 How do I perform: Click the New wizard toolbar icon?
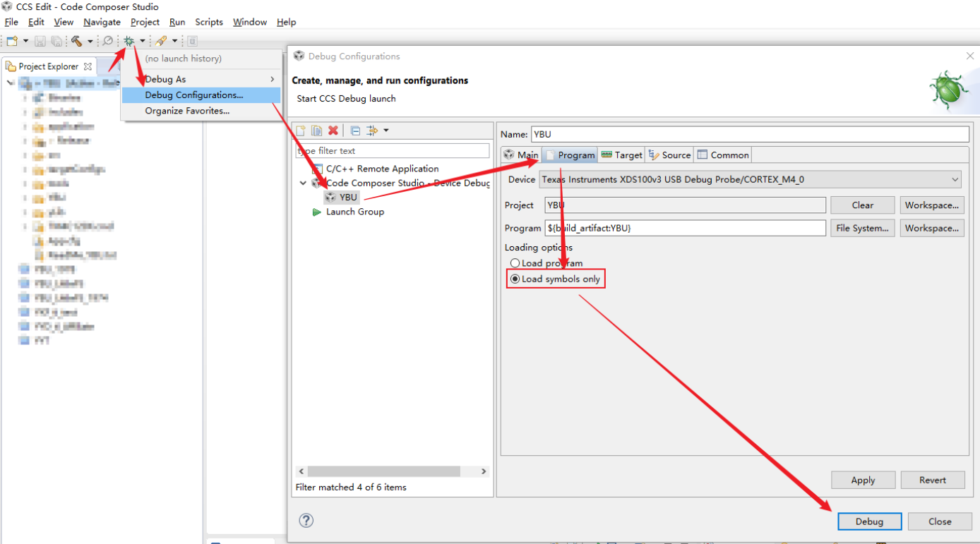pos(12,41)
